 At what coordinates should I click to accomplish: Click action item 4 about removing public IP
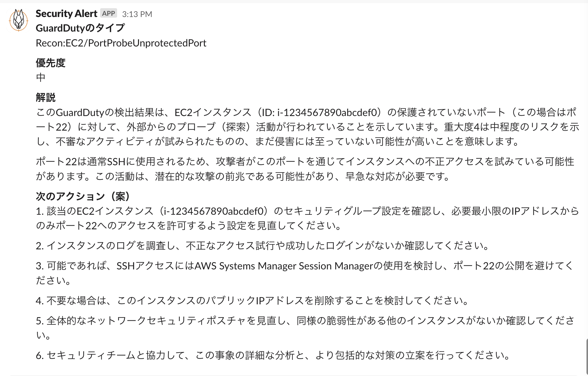[252, 301]
